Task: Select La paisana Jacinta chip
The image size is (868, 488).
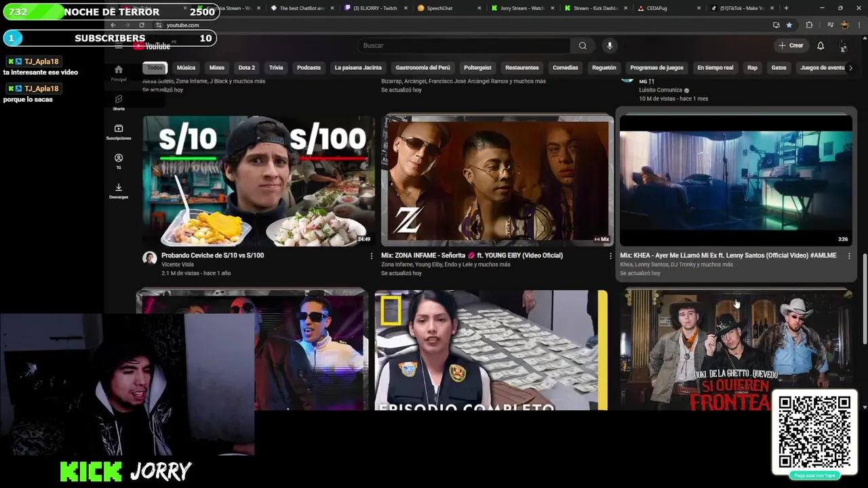Action: coord(358,68)
